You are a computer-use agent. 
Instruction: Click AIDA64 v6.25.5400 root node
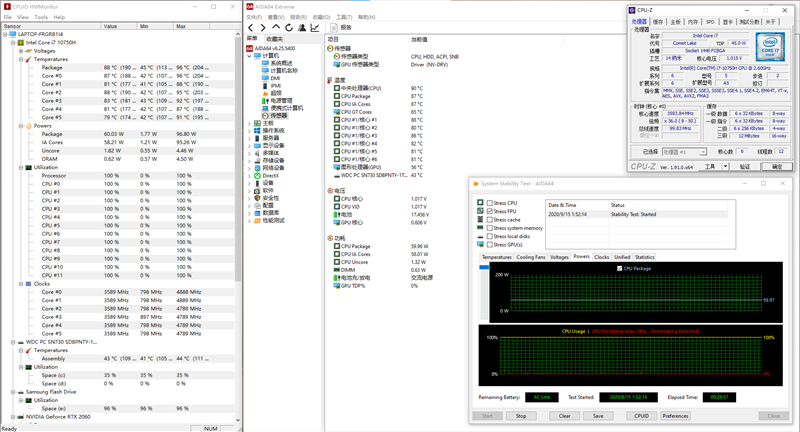click(274, 48)
